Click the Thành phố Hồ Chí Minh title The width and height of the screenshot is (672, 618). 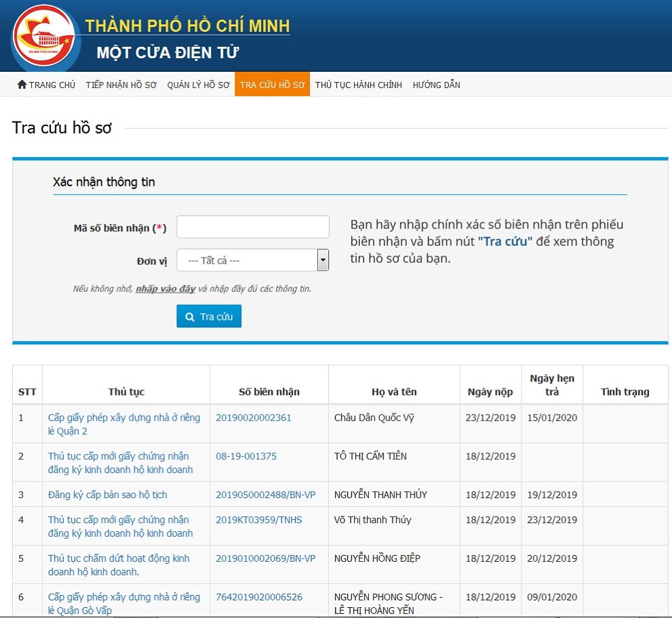click(x=187, y=26)
